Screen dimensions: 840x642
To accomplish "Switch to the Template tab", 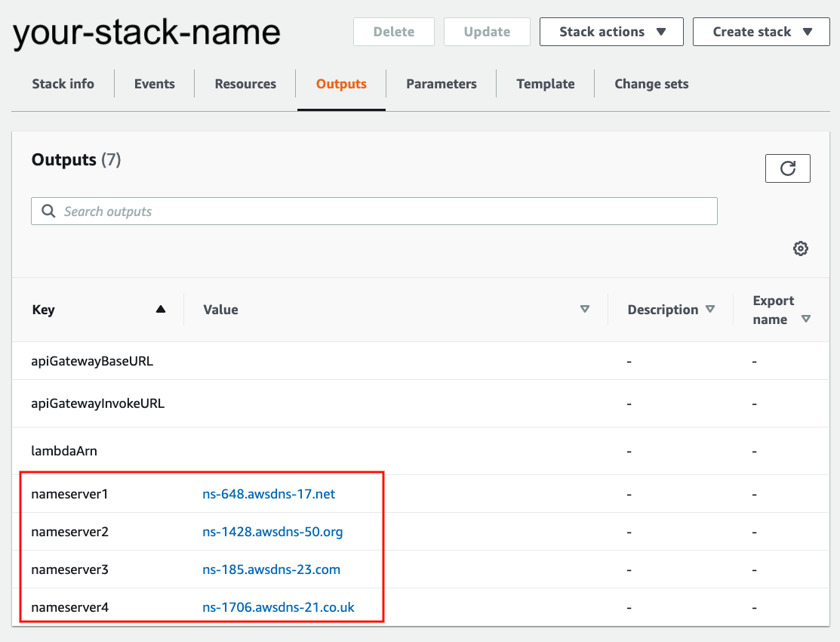I will click(545, 84).
